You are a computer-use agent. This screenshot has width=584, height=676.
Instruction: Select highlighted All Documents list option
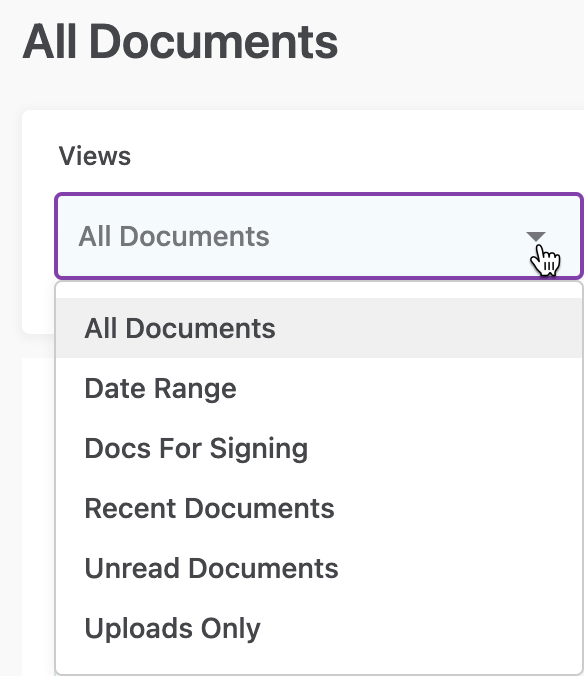click(x=319, y=328)
